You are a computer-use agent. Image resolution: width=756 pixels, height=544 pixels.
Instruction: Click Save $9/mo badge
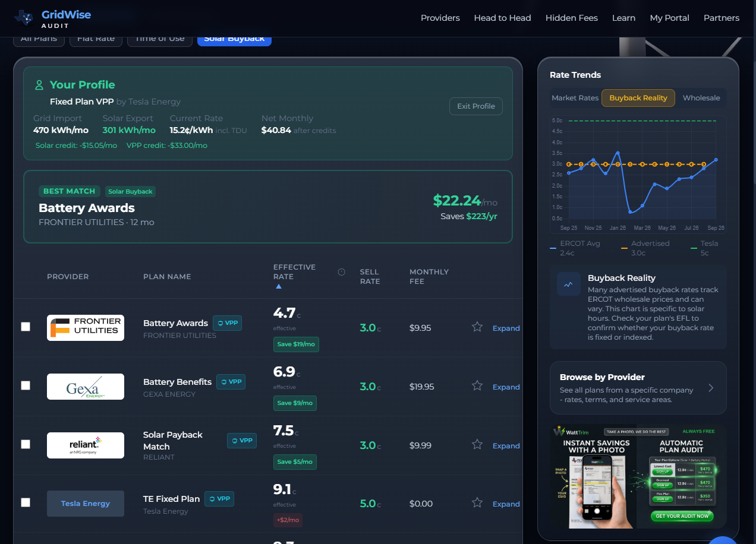(x=295, y=403)
